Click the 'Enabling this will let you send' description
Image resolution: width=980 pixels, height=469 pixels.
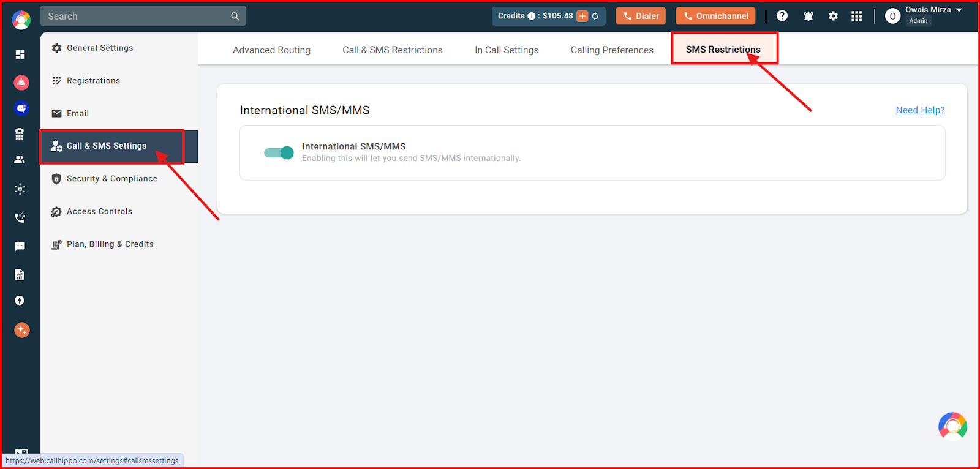tap(411, 158)
